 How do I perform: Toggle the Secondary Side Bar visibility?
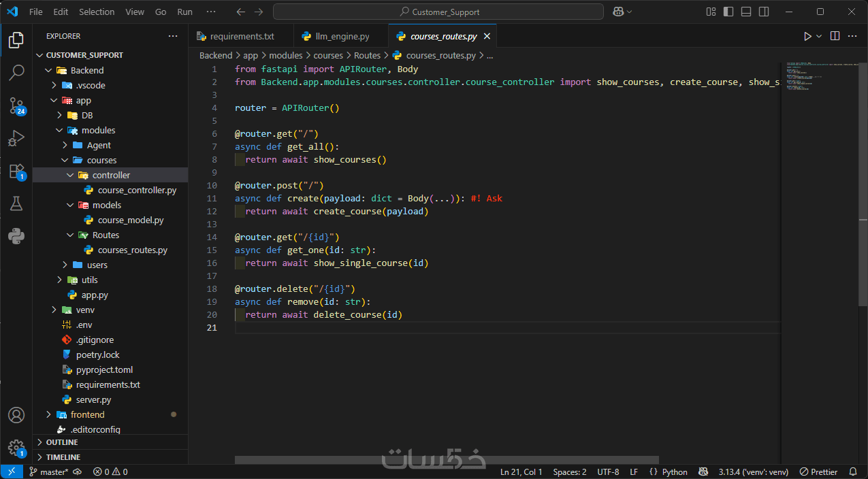765,12
